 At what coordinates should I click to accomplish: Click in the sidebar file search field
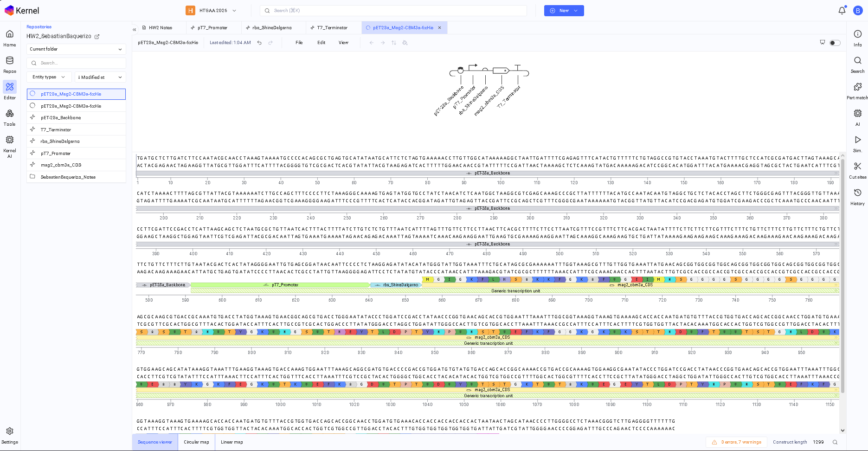coord(76,63)
